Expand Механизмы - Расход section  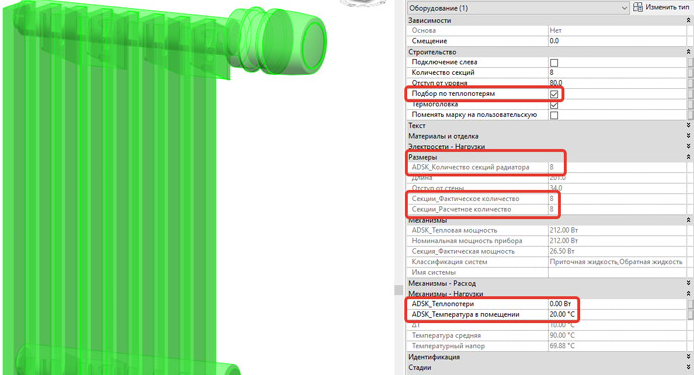click(x=688, y=283)
